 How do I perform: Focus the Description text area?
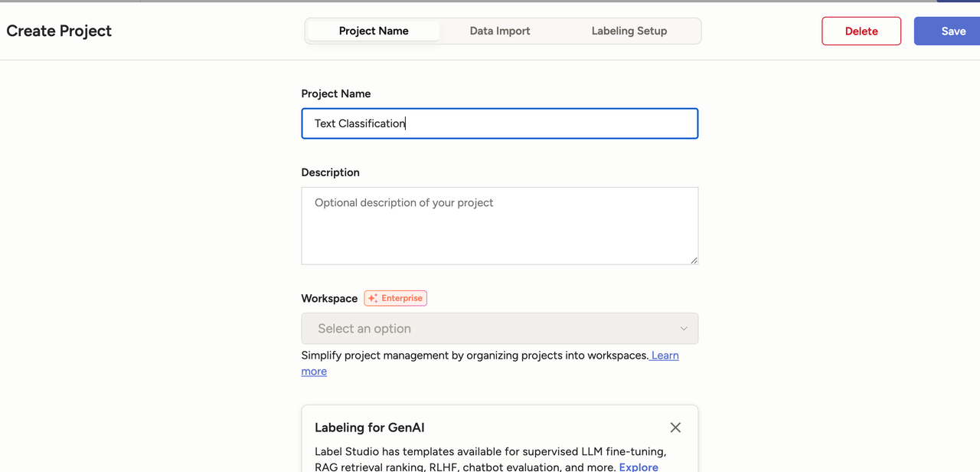click(500, 226)
